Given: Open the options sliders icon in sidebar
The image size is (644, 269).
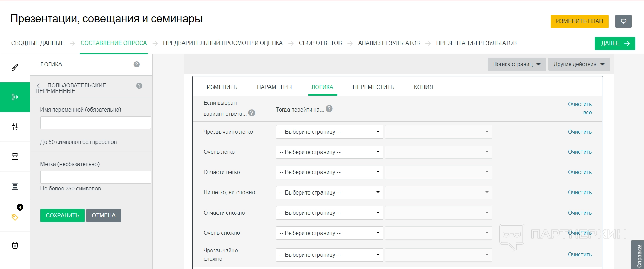Looking at the screenshot, I should pyautogui.click(x=15, y=127).
